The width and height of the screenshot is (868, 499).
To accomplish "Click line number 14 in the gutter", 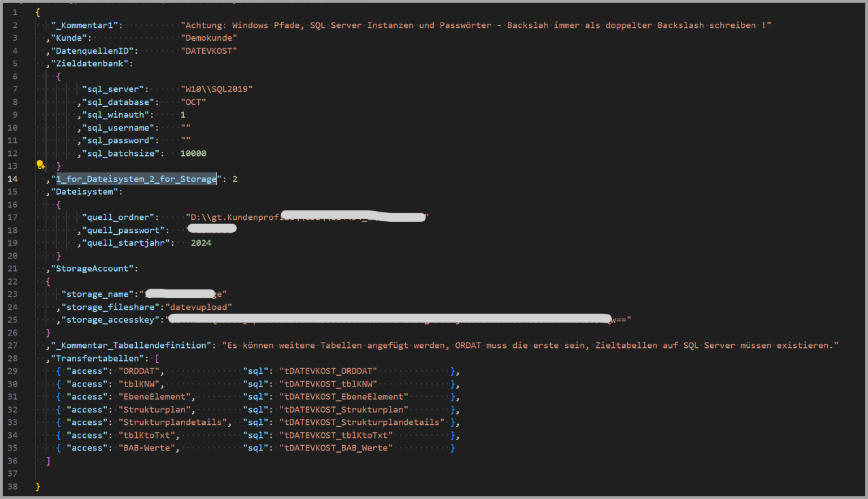I will (13, 178).
